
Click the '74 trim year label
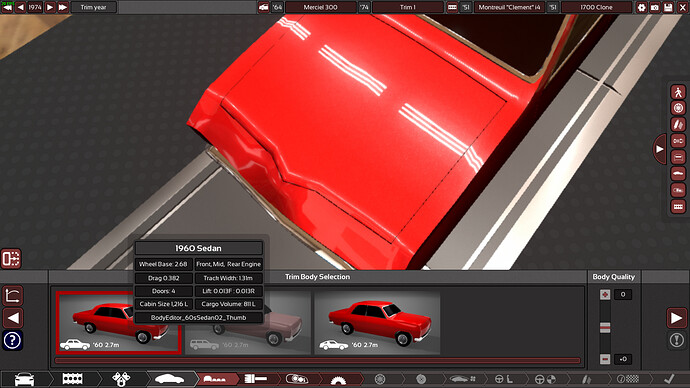364,7
